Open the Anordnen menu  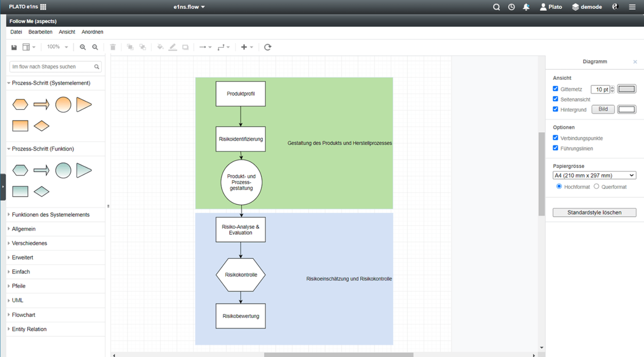click(x=92, y=32)
